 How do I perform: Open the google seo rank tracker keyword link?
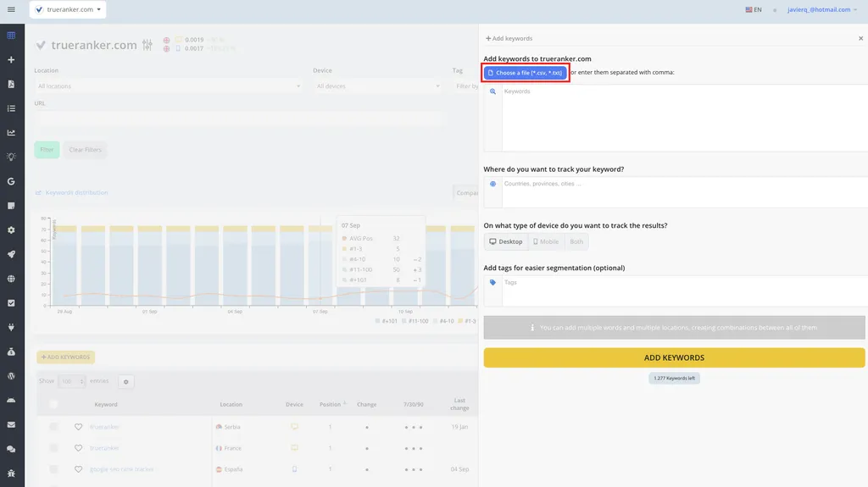pos(122,469)
